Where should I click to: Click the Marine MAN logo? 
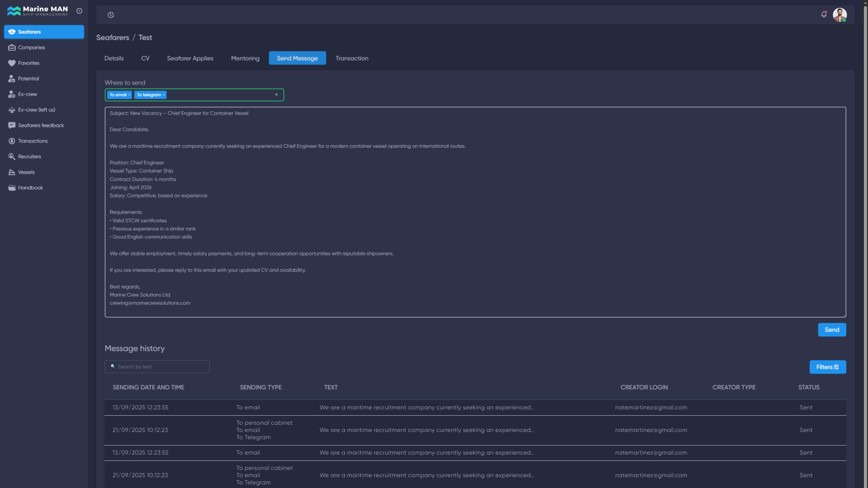click(x=38, y=11)
